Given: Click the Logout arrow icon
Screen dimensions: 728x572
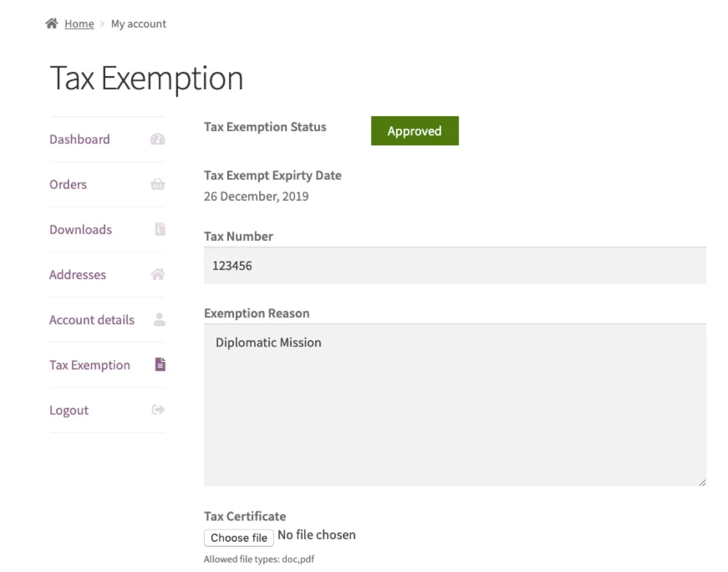Looking at the screenshot, I should [x=158, y=410].
